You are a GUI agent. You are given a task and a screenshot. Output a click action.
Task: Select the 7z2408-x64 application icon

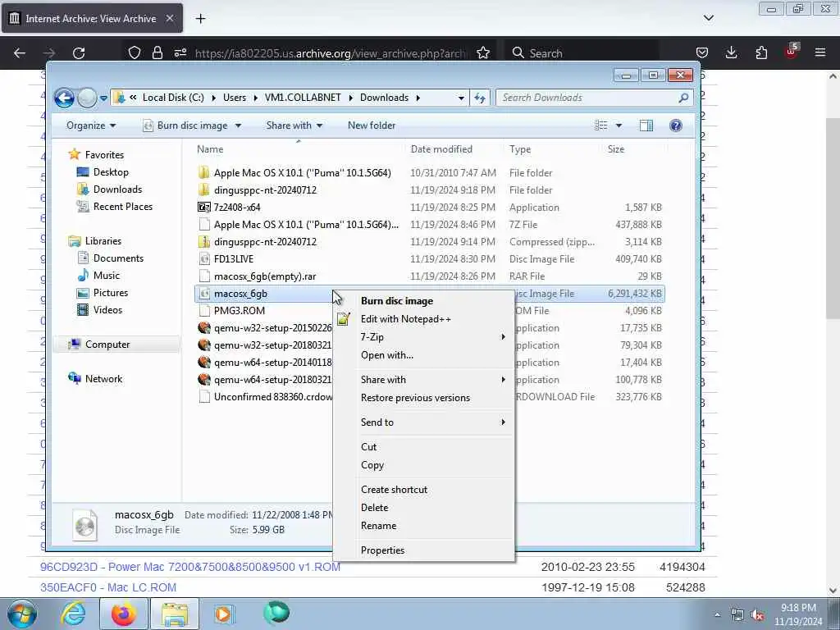[204, 208]
